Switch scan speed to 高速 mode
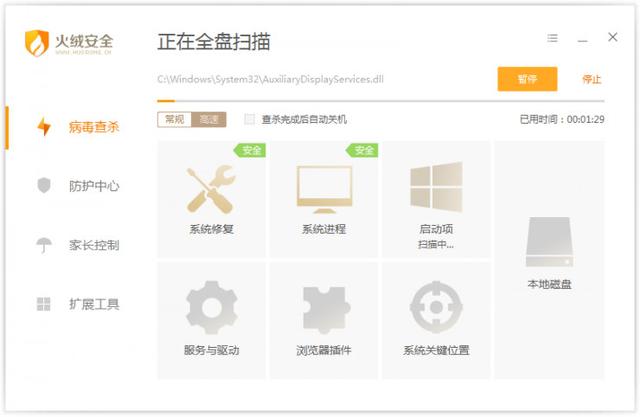Screen dimensions: 640x417 [x=209, y=119]
